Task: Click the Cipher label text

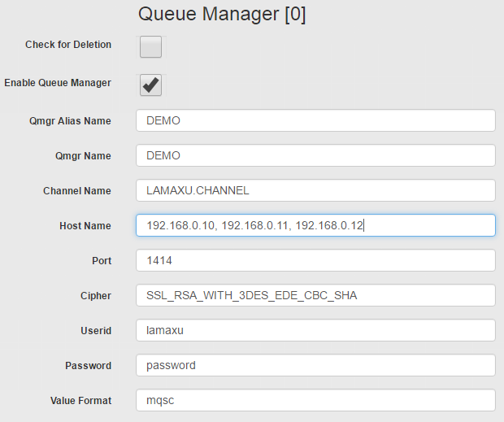Action: 96,296
